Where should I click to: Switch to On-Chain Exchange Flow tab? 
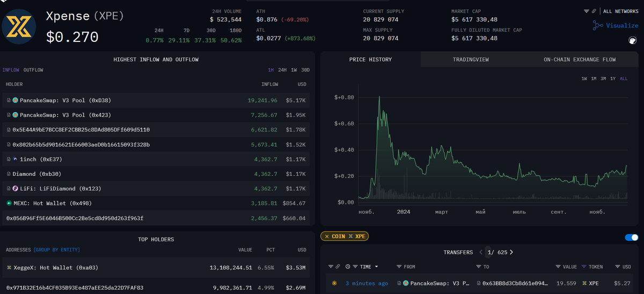click(580, 60)
